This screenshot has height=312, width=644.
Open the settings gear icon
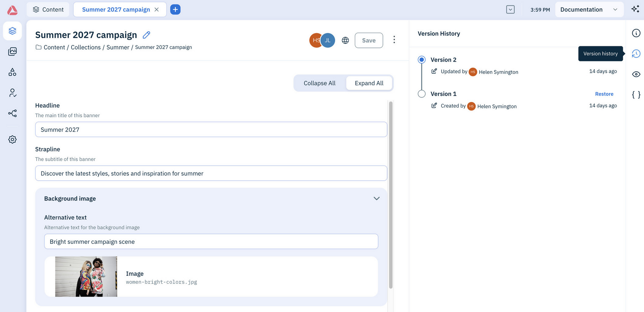[x=12, y=140]
